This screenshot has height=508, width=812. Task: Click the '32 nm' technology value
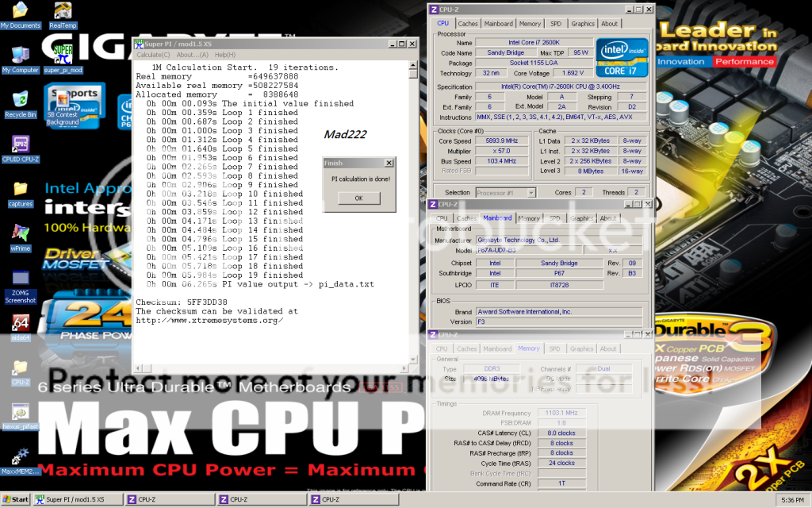(491, 73)
